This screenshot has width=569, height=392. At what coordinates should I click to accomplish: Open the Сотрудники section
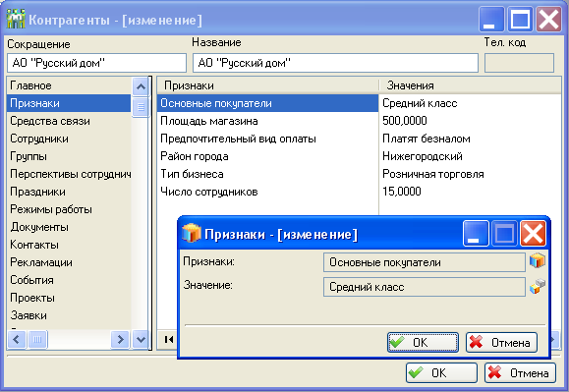(69, 139)
